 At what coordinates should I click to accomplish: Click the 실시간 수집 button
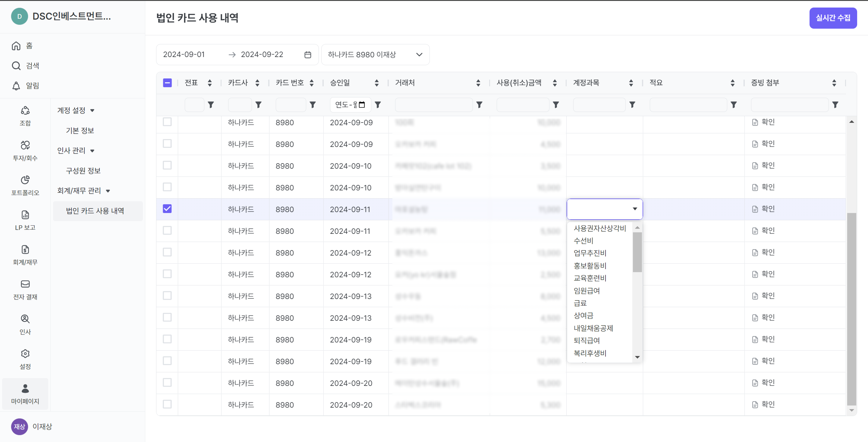833,18
